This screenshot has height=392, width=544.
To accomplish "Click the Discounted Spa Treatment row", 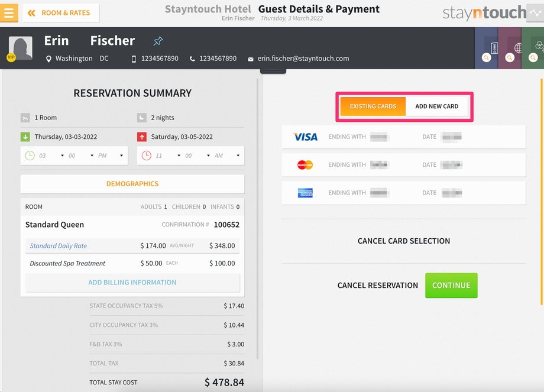I will pos(132,263).
